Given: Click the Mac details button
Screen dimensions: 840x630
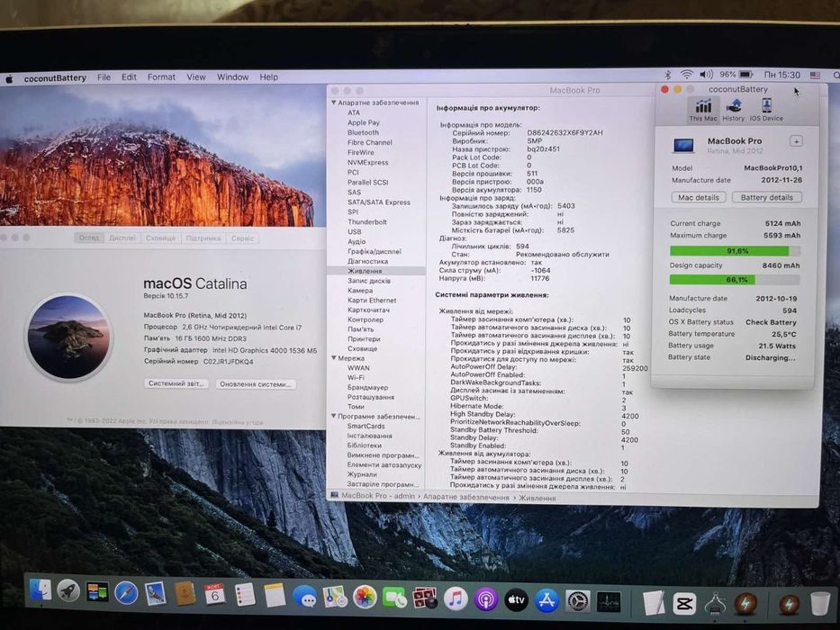Looking at the screenshot, I should coord(699,198).
